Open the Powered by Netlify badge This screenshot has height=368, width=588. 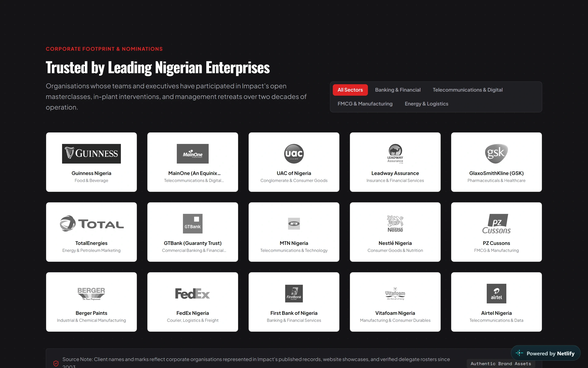click(x=546, y=353)
